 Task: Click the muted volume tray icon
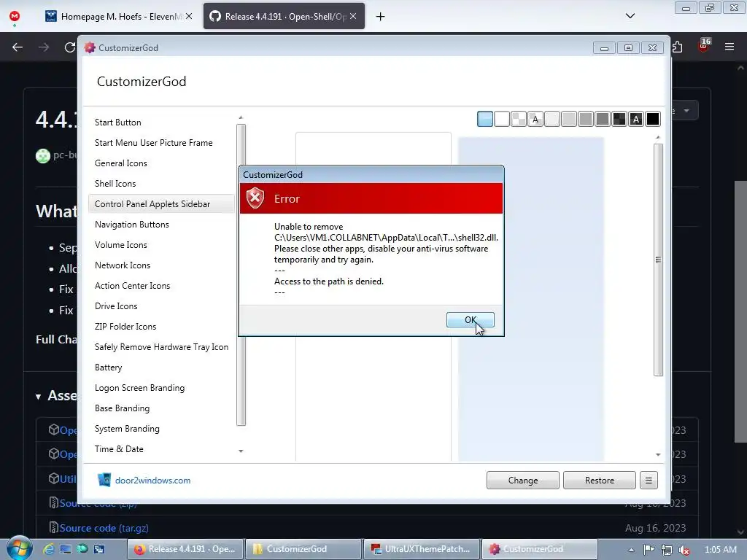(684, 550)
